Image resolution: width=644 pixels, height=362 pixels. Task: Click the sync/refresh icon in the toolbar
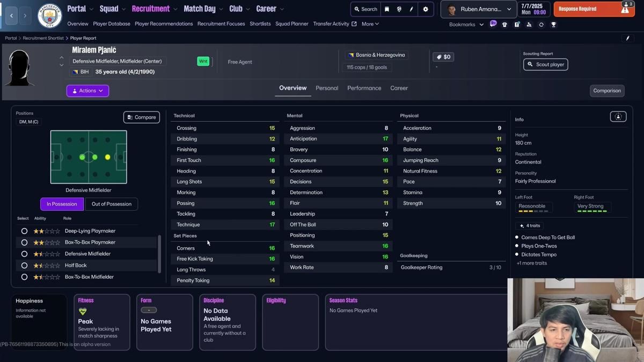point(541,24)
